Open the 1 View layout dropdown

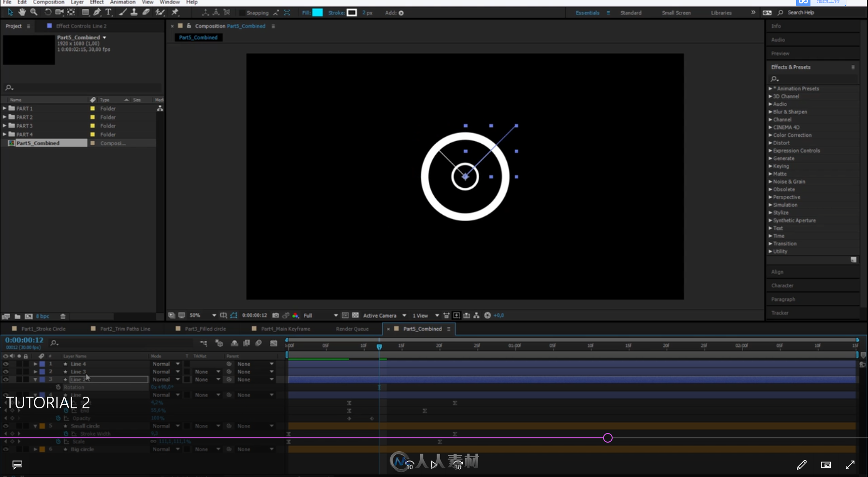click(x=426, y=315)
